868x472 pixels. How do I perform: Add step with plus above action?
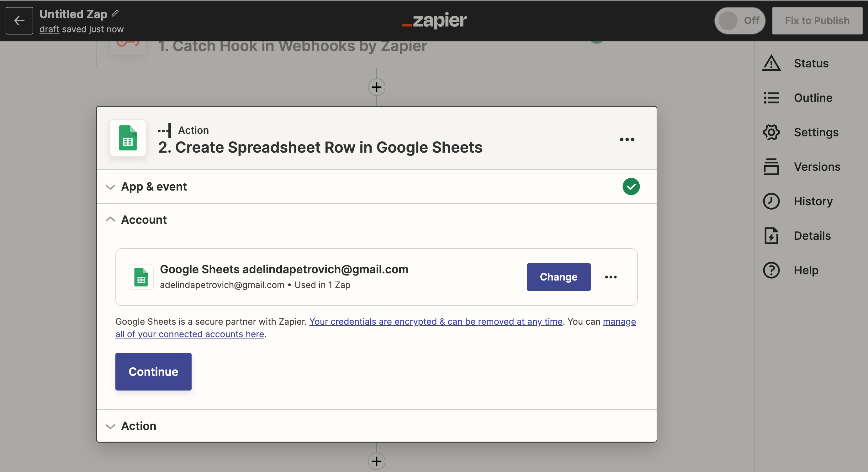tap(376, 87)
